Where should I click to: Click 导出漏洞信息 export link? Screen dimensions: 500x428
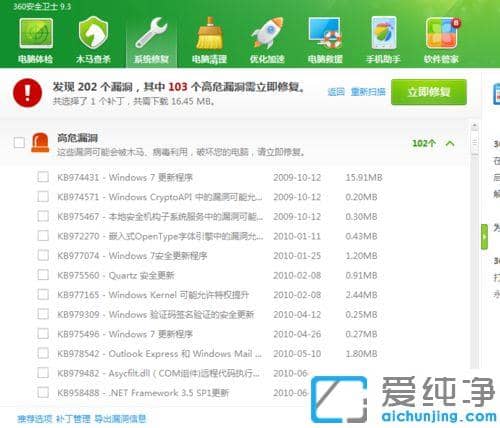click(120, 419)
